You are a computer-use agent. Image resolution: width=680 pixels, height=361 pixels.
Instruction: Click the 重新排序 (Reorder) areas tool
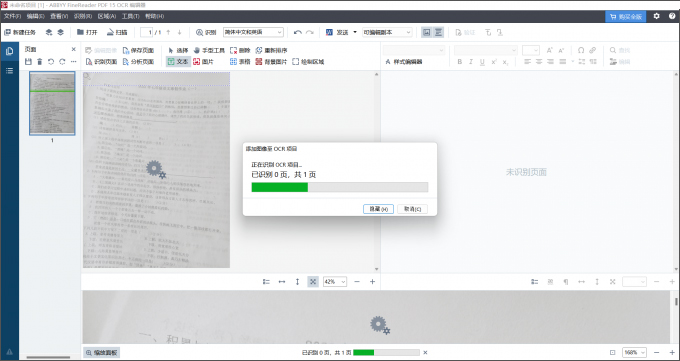click(x=271, y=50)
